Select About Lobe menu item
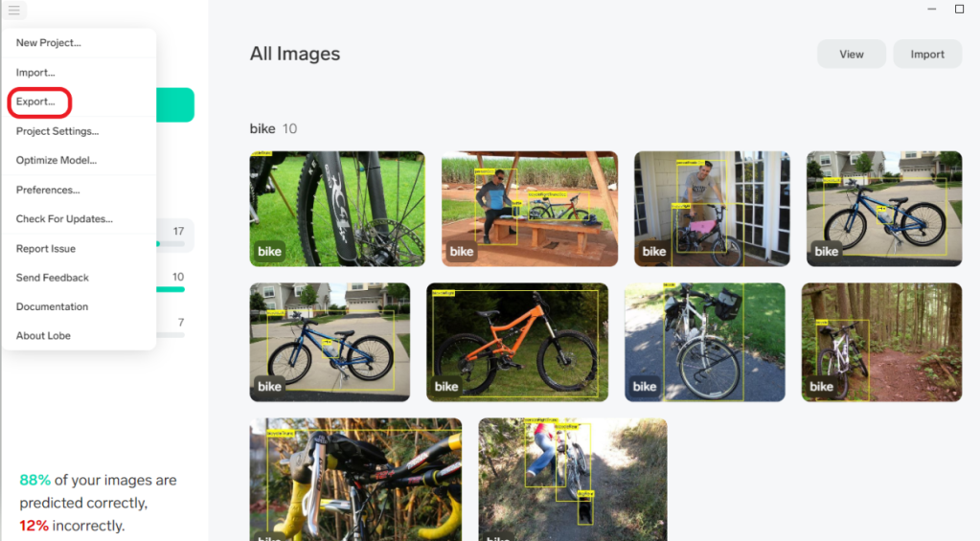 (x=43, y=336)
